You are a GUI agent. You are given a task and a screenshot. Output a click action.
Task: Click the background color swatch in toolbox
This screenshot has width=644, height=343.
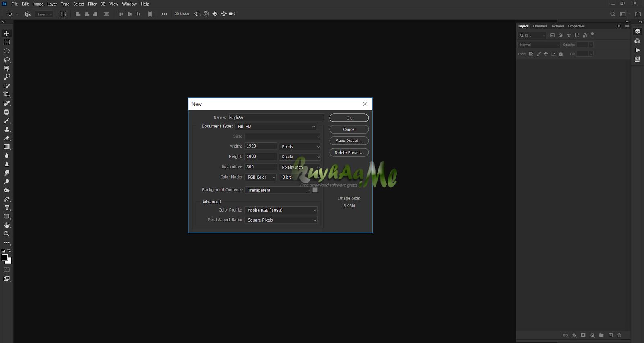pos(9,261)
